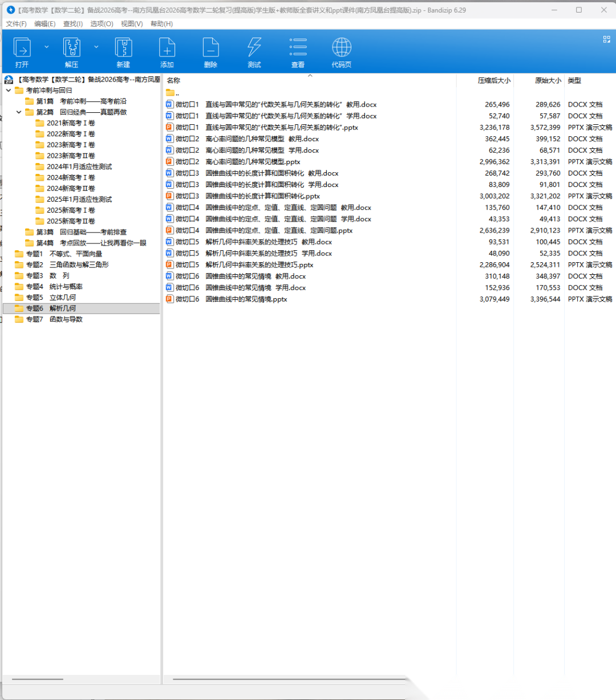Collapse the 考前冲刺与回归 tree folder
Screen dimensions: 616x700
[x=9, y=90]
